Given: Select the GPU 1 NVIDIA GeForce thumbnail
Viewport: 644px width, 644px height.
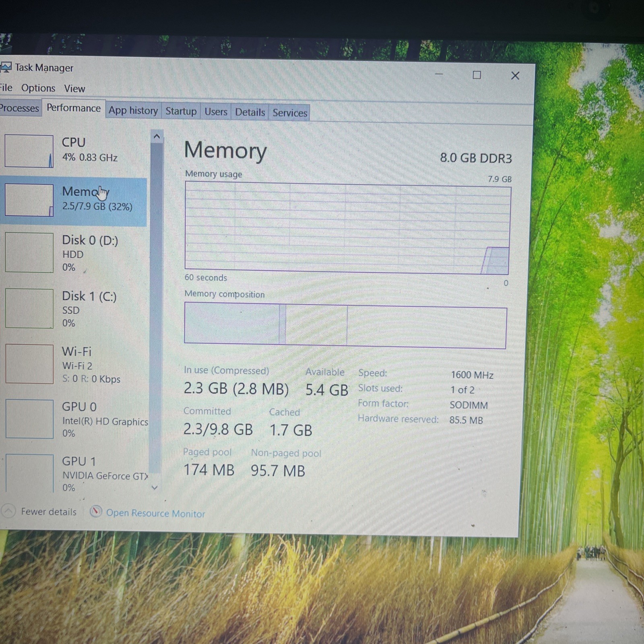Looking at the screenshot, I should [30, 473].
